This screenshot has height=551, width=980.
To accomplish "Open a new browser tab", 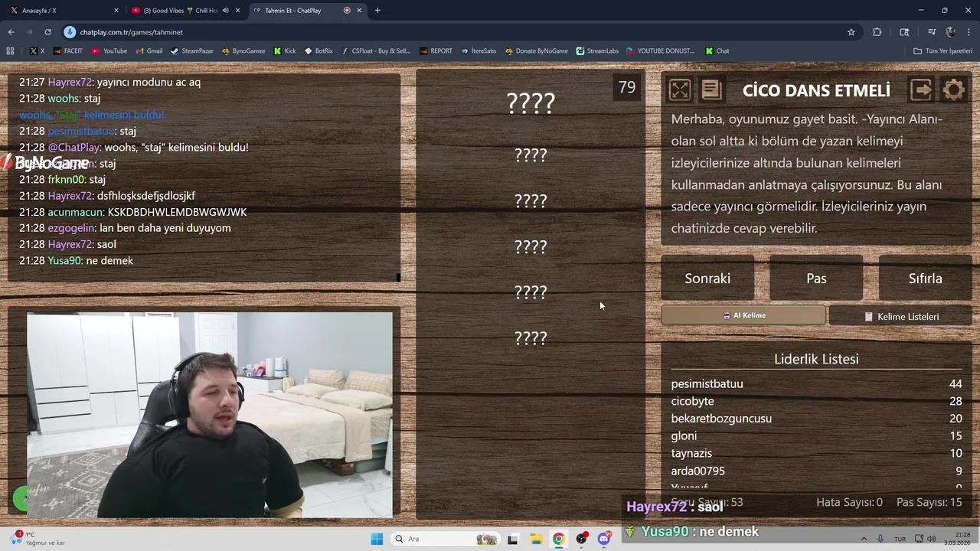I will (x=377, y=11).
